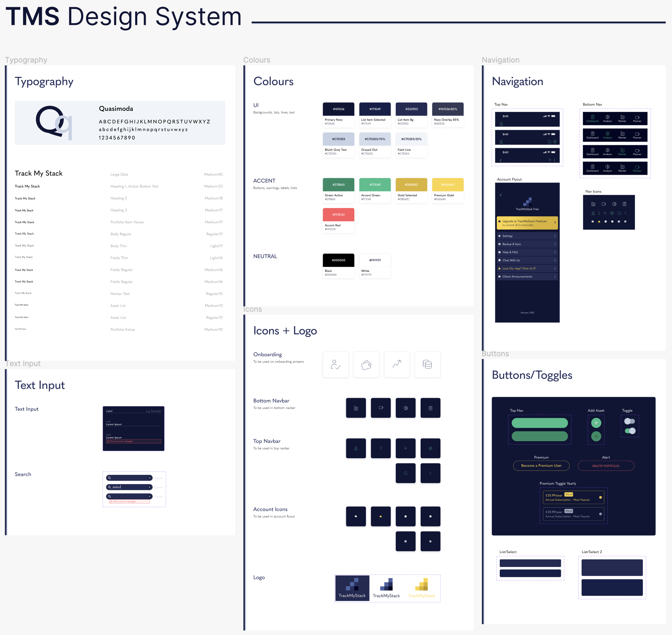Screen dimensions: 672x635
Task: Click the refresh arrows tile under Top Navbar
Action: [406, 473]
